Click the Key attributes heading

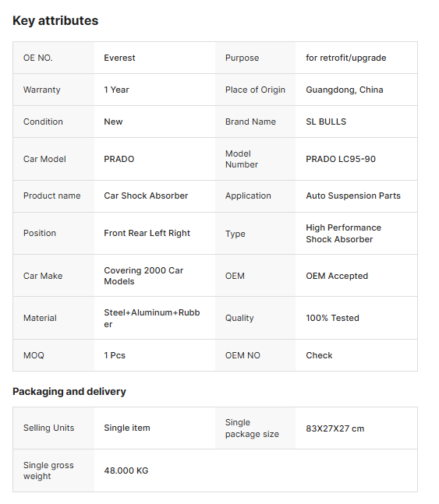[x=55, y=21]
